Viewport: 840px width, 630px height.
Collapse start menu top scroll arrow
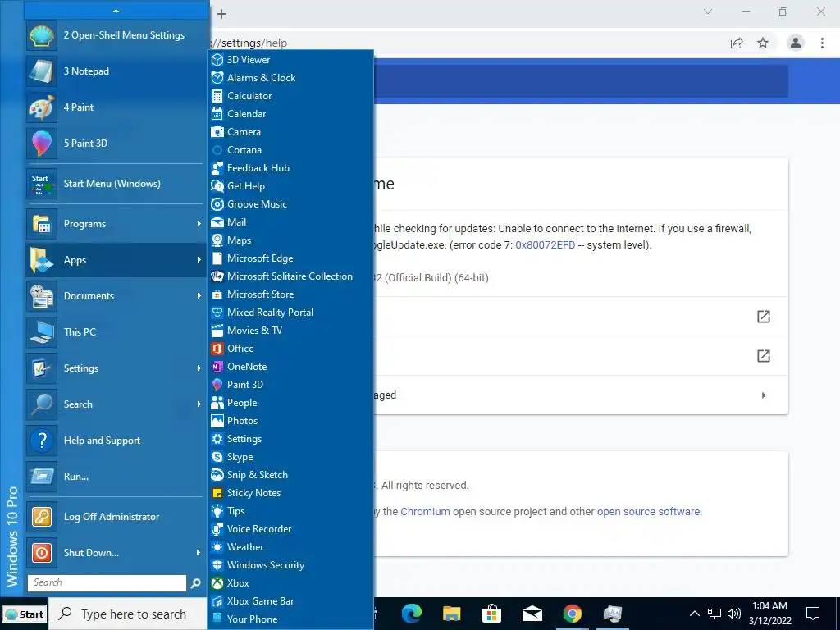pos(116,10)
